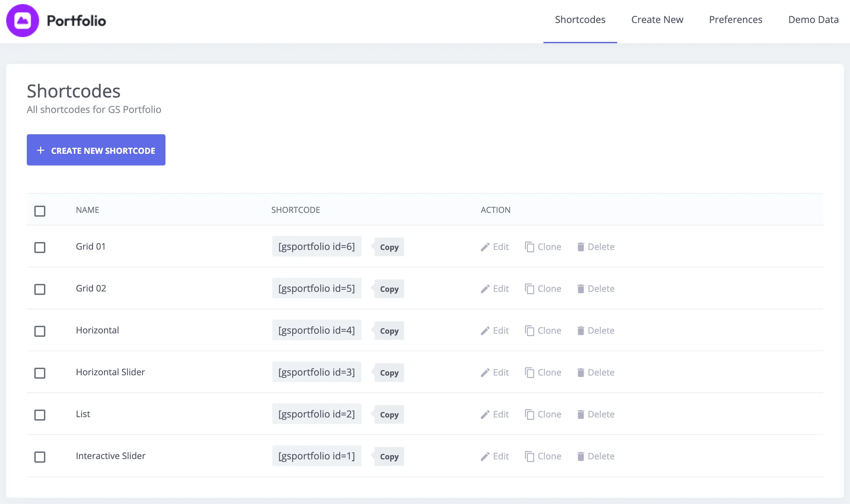The width and height of the screenshot is (850, 504).
Task: Click the trash Delete icon for Horizontal
Action: [581, 331]
